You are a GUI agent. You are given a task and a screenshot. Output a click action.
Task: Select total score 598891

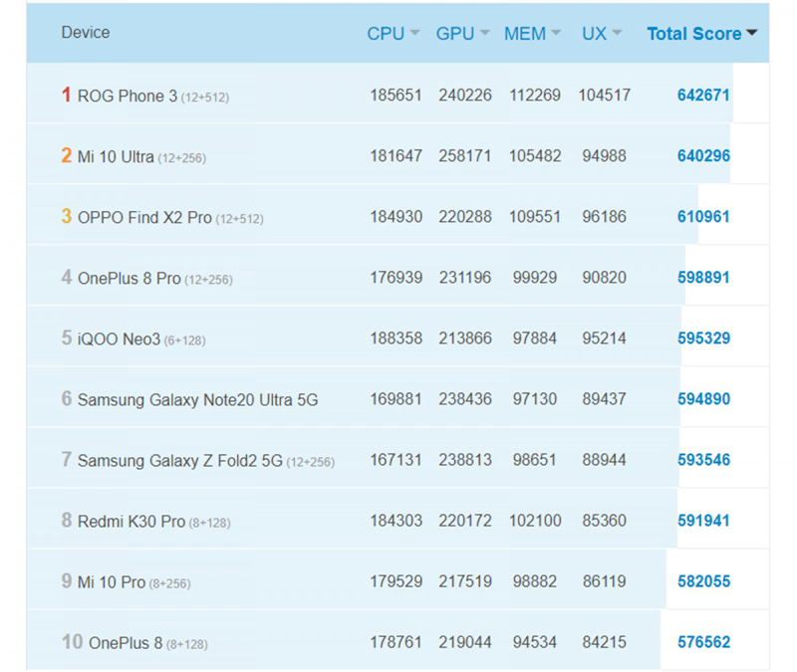tap(703, 278)
